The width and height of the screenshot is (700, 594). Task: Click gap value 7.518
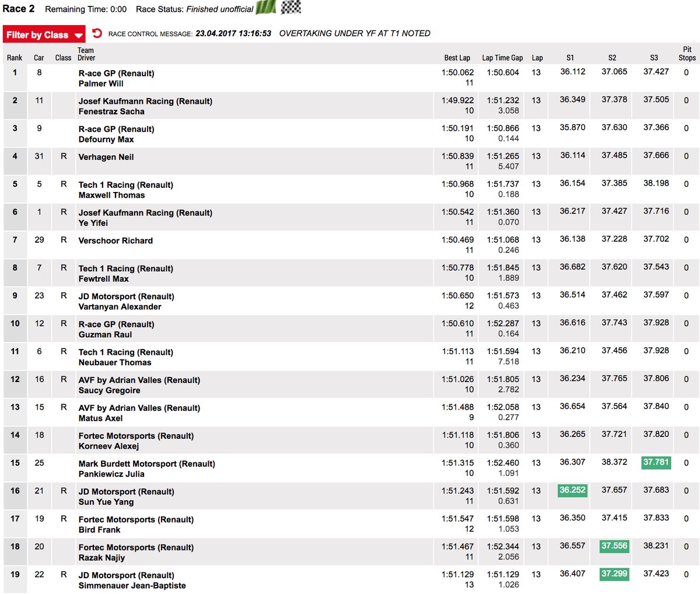coord(509,362)
